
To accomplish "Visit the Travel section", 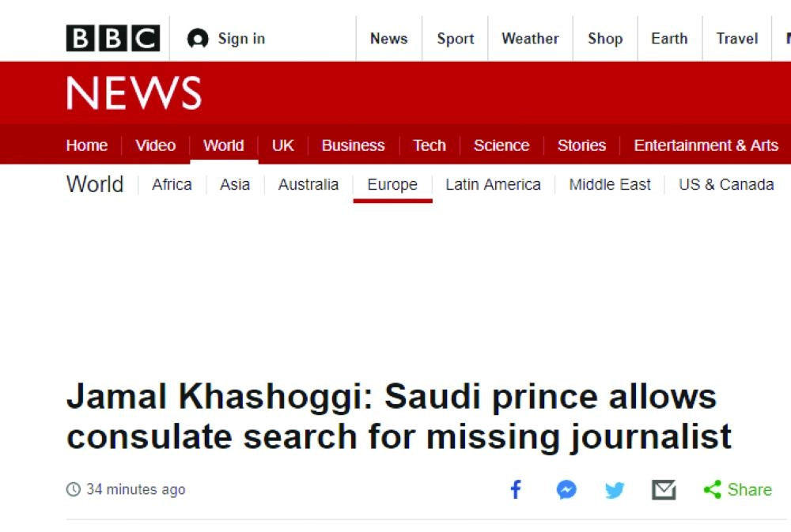I will point(736,38).
